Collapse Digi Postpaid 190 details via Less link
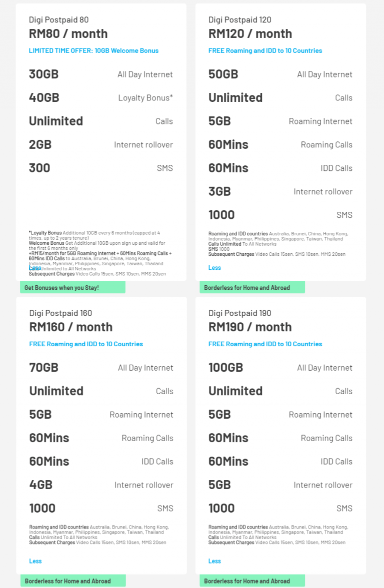 coord(214,561)
